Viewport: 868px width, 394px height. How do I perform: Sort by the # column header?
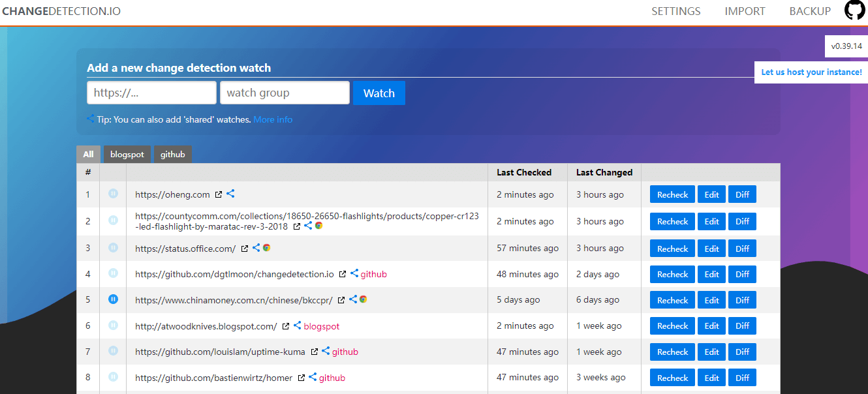click(88, 172)
